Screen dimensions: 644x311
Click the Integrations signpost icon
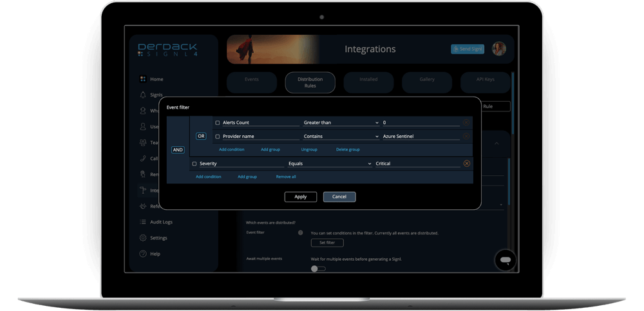tap(143, 190)
